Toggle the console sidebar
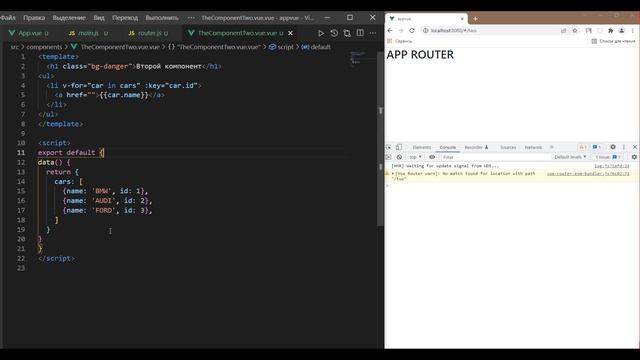Screen dimensions: 640x360 click(388, 157)
